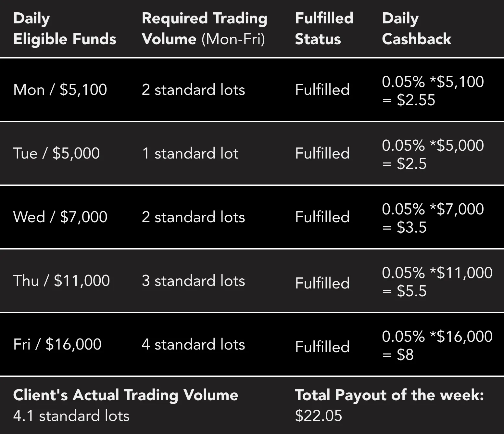This screenshot has width=504, height=434.
Task: Click the Required Trading Volume header
Action: click(204, 29)
